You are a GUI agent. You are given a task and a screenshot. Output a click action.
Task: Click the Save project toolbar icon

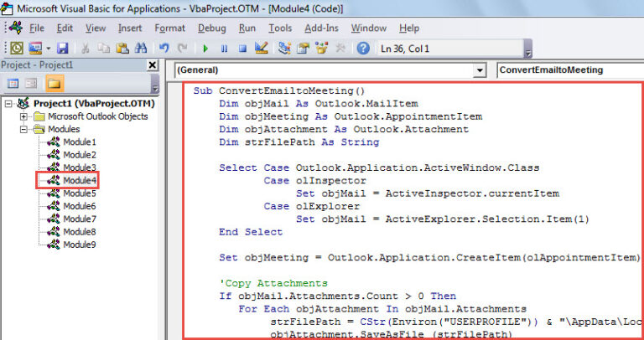[x=61, y=49]
